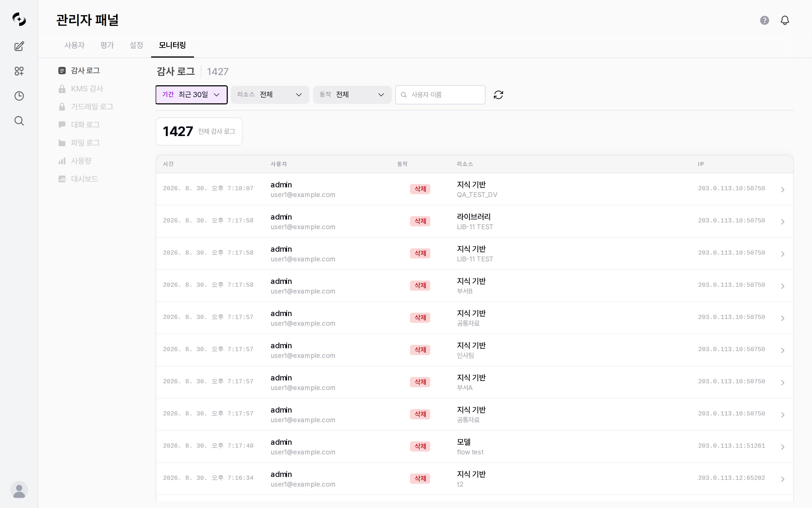Click 삭제 badge in QA_TEST_DV row

point(420,189)
